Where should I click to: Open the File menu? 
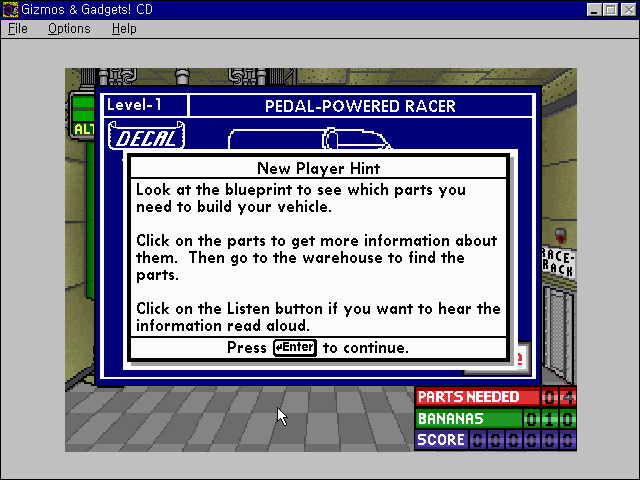coord(18,29)
